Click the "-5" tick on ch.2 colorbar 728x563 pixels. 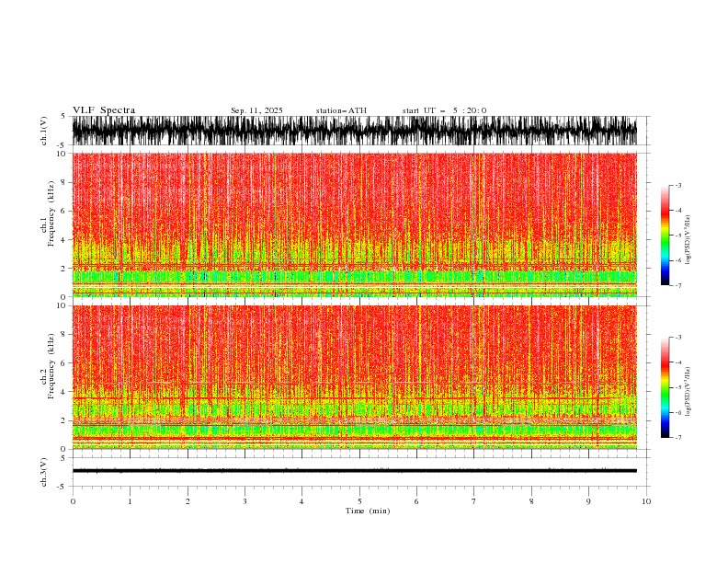click(677, 387)
